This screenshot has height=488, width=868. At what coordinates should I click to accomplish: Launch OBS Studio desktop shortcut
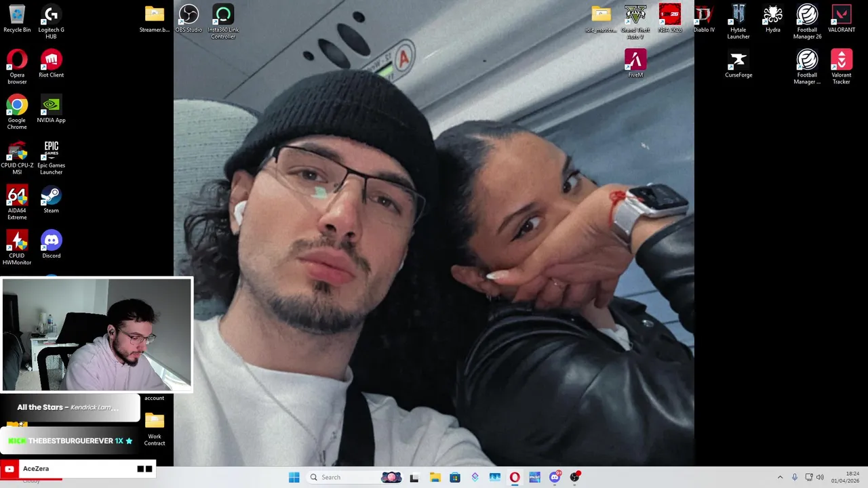point(189,19)
